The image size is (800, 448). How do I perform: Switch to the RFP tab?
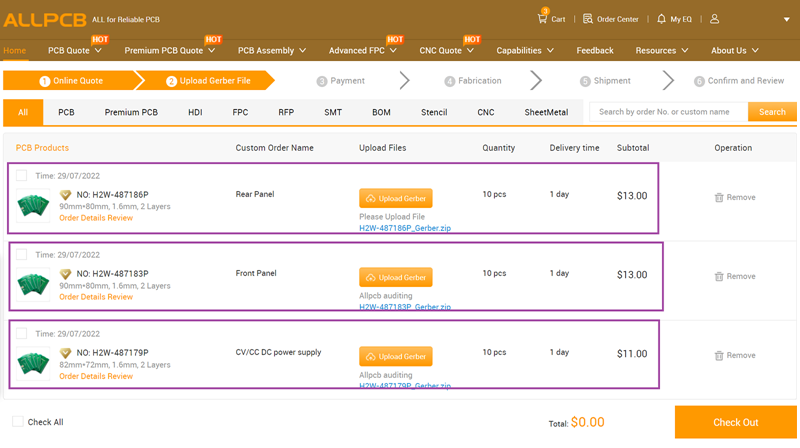click(x=286, y=112)
